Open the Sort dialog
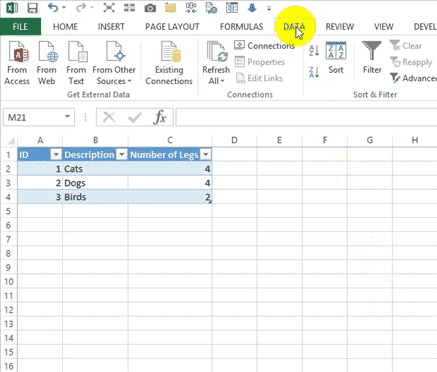Screen dimensions: 437x372 click(x=336, y=58)
